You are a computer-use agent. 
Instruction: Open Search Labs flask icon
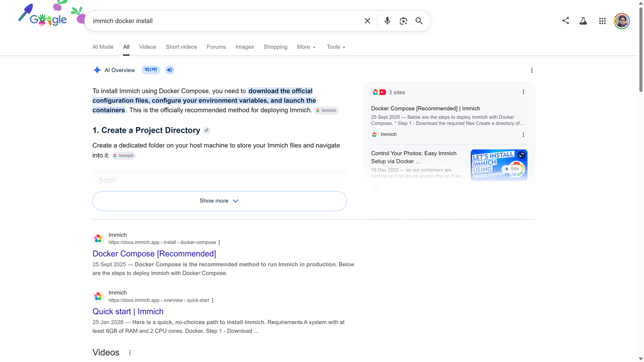[583, 21]
